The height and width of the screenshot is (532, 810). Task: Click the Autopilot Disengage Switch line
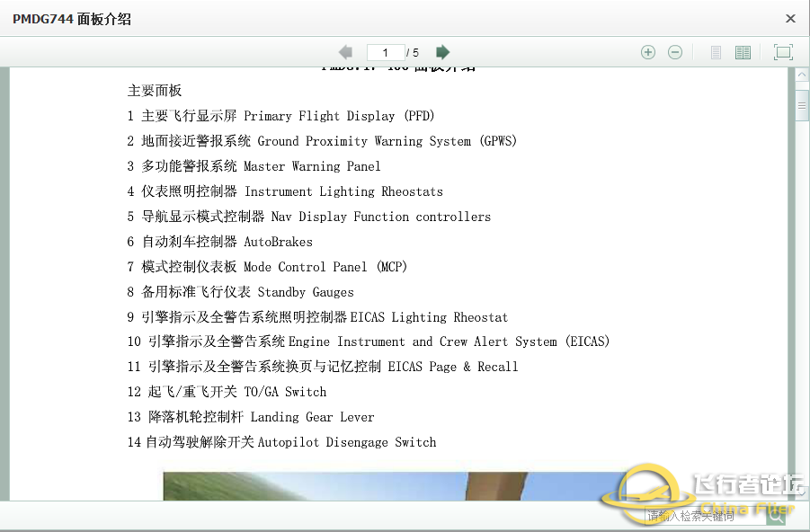point(281,442)
